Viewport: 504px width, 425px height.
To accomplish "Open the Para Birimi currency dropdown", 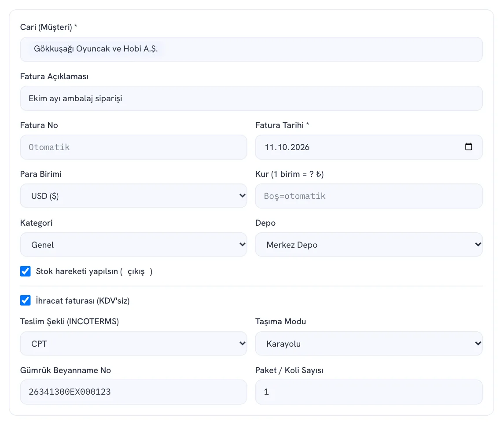I will (133, 196).
